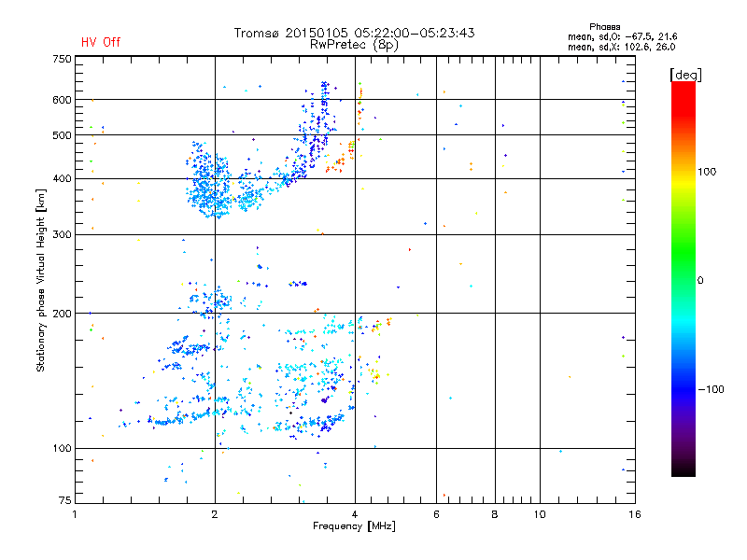The height and width of the screenshot is (560, 747).
Task: Click the phase colorbar scale
Action: tap(684, 278)
